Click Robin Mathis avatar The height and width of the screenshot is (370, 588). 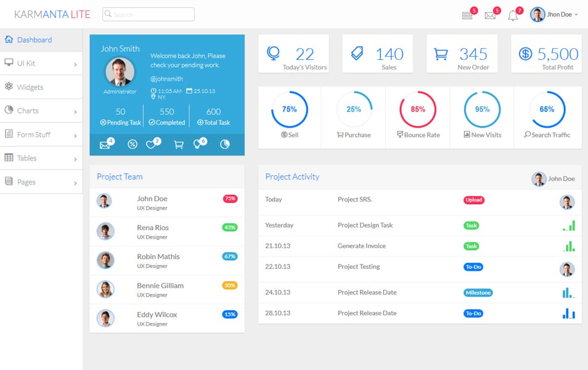(105, 260)
